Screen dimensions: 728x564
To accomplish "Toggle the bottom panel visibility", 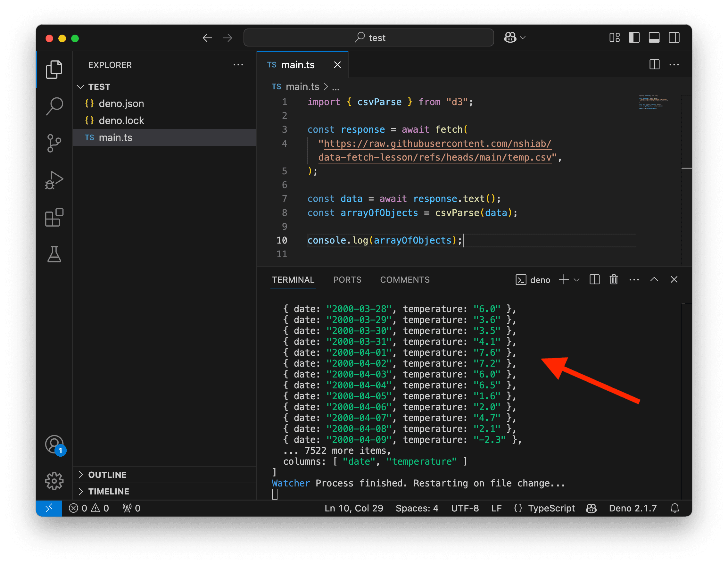I will click(654, 38).
